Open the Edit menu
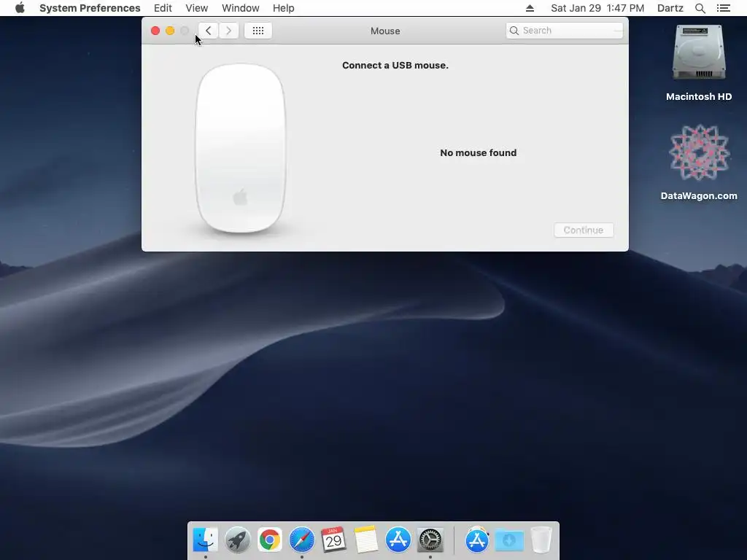 pyautogui.click(x=163, y=8)
